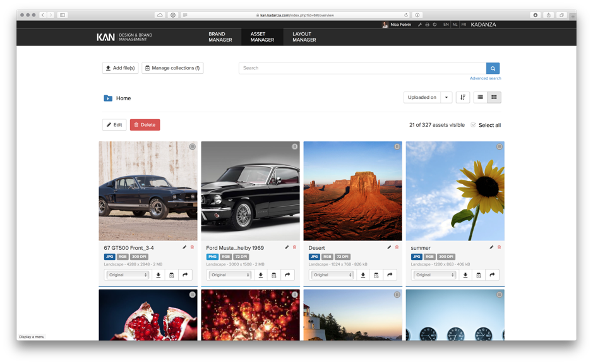Viewport: 593px width, 364px height.
Task: Download the Desert image
Action: [x=363, y=275]
